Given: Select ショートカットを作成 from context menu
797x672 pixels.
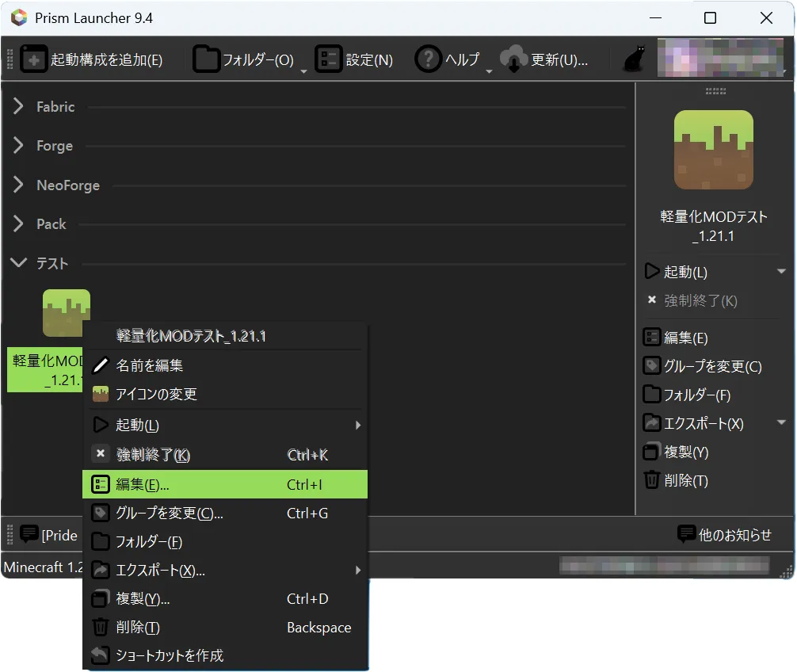Looking at the screenshot, I should [170, 655].
